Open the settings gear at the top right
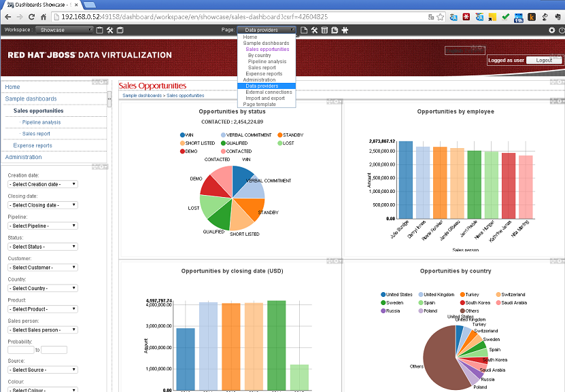The image size is (565, 392). [551, 30]
